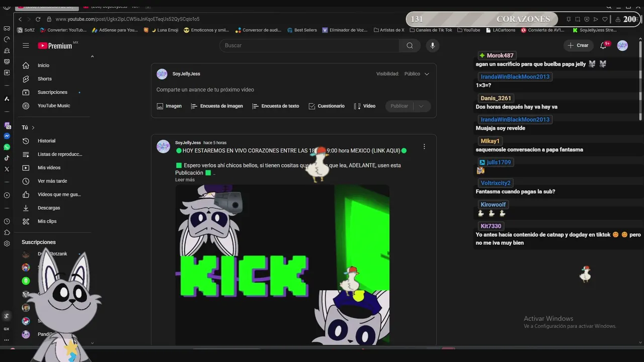
Task: Click the Publicar button
Action: pyautogui.click(x=399, y=106)
